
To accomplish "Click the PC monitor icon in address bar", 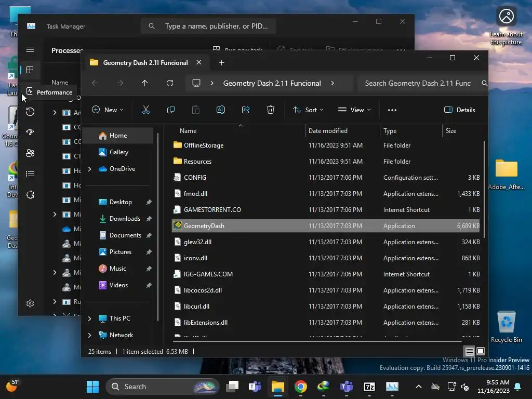I will (196, 83).
